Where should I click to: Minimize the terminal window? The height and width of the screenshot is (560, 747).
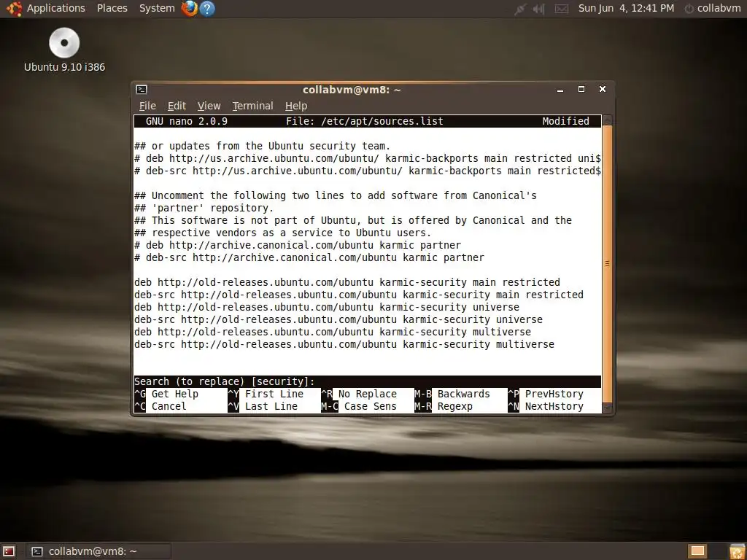(x=560, y=90)
